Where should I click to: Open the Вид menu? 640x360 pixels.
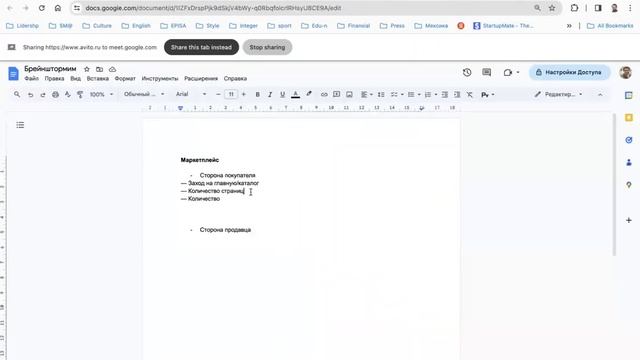76,78
